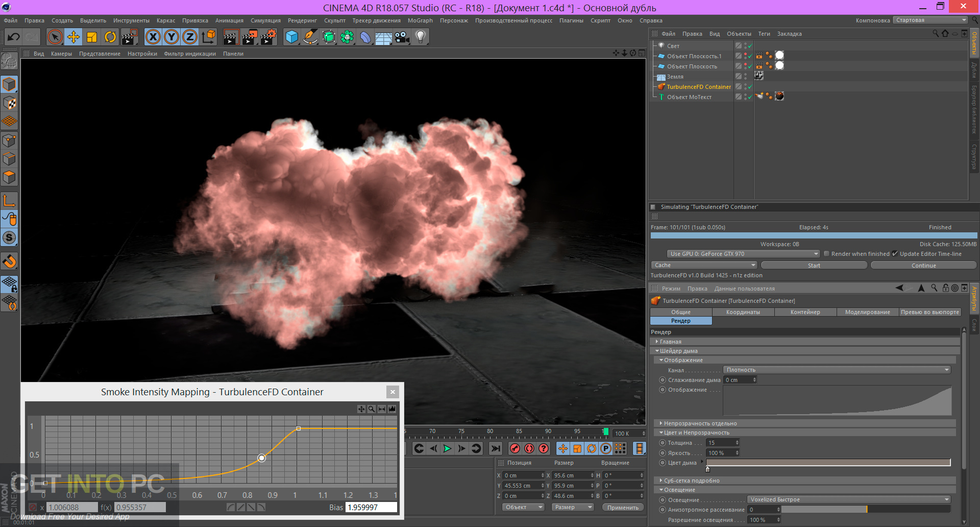Image resolution: width=980 pixels, height=527 pixels.
Task: Toggle Update Editor Time-line checkbox
Action: tap(895, 254)
